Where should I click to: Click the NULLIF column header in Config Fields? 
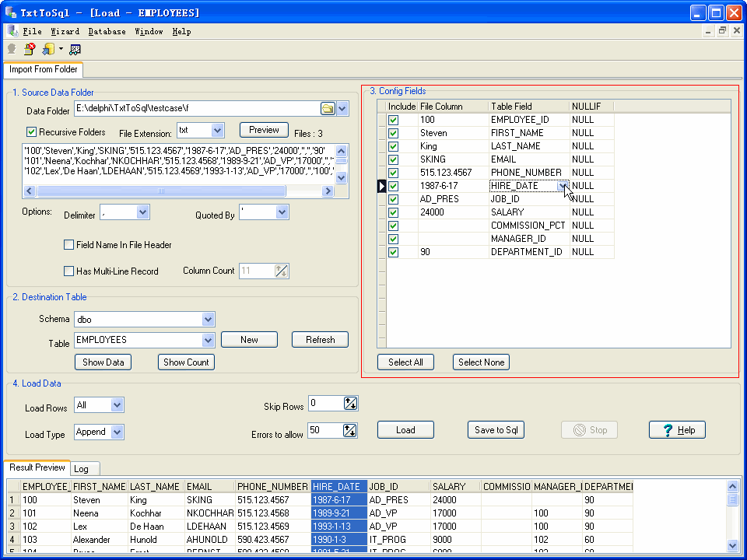pyautogui.click(x=591, y=107)
